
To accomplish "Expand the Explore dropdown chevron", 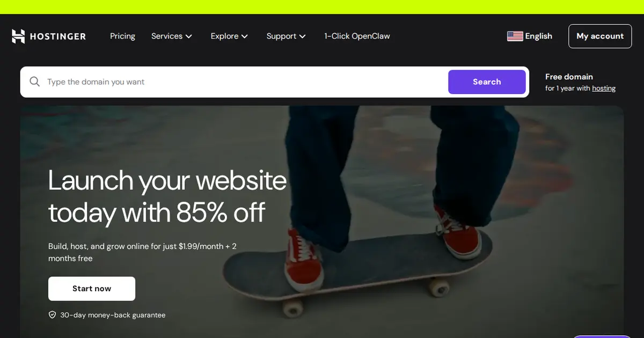I will (x=245, y=36).
